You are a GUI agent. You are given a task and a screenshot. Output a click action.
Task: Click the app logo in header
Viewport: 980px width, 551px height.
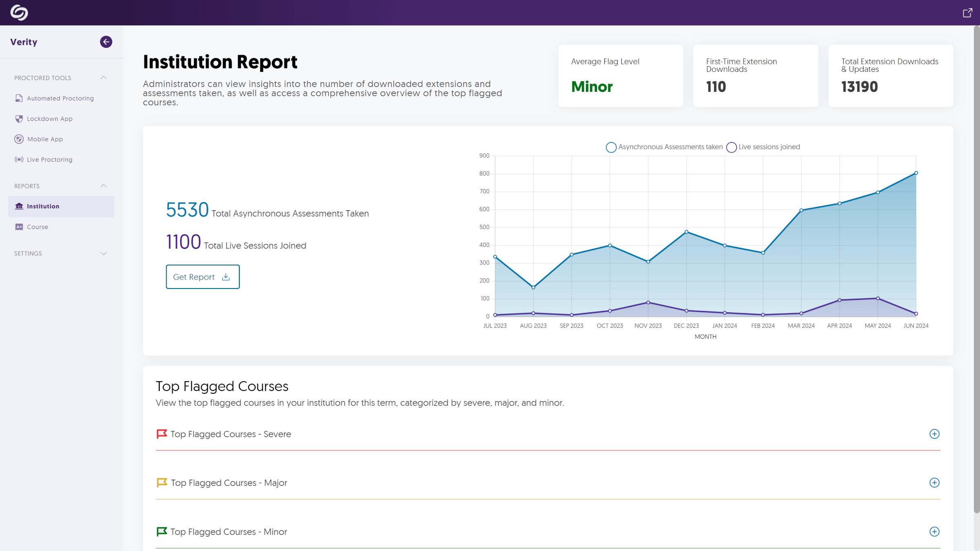click(19, 13)
